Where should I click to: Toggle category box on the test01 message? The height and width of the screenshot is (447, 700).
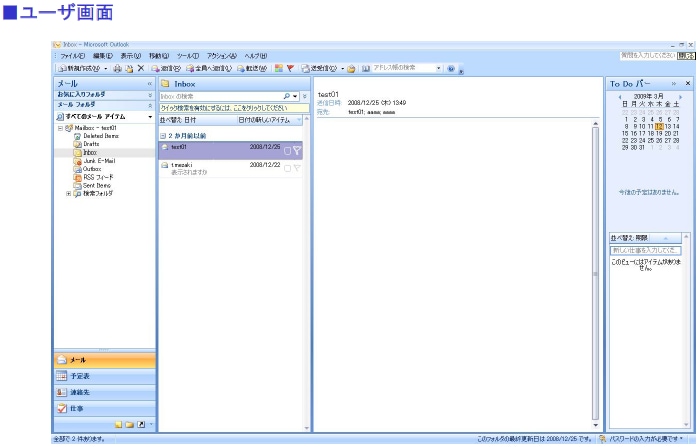tap(287, 151)
